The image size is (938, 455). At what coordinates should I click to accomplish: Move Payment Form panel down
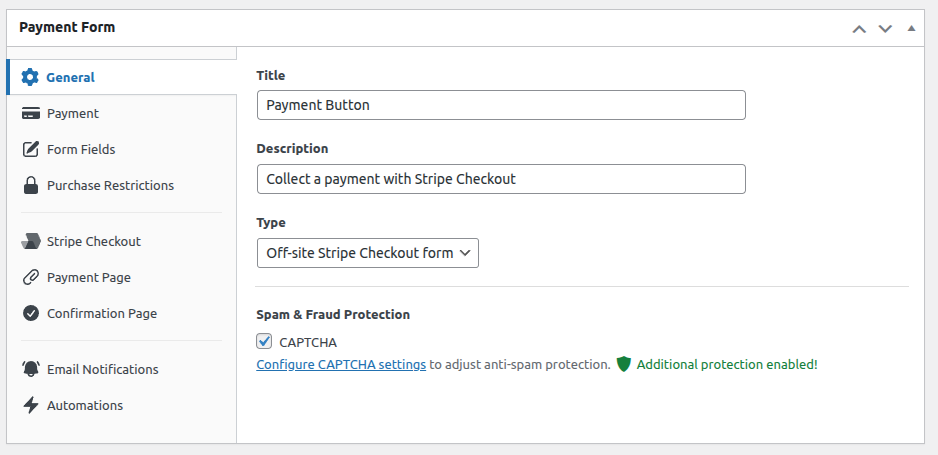(x=885, y=28)
